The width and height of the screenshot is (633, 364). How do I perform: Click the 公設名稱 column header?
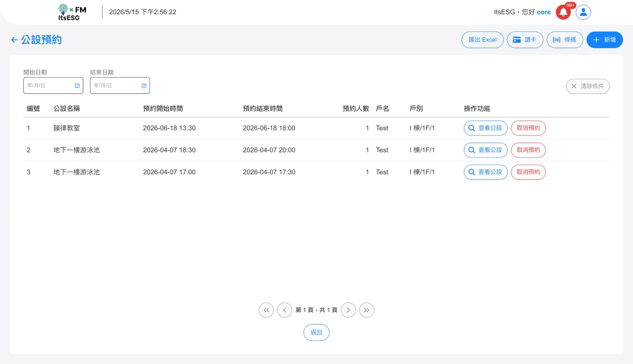[67, 108]
